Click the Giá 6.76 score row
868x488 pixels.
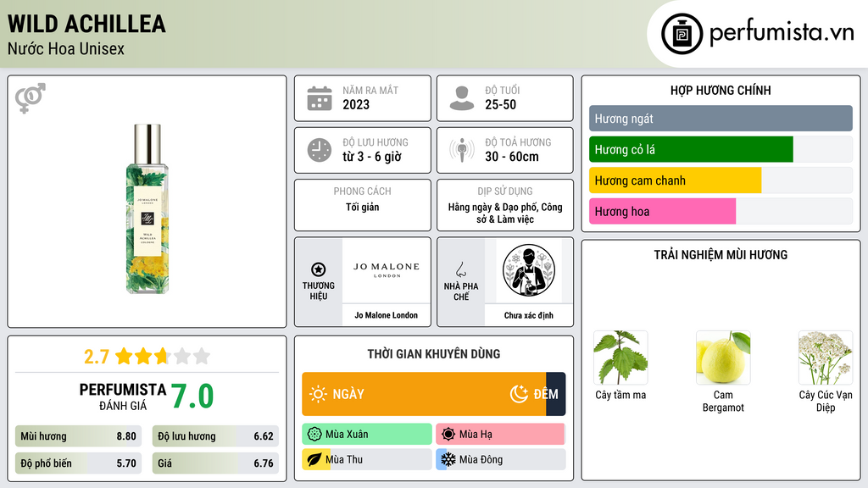pyautogui.click(x=215, y=463)
